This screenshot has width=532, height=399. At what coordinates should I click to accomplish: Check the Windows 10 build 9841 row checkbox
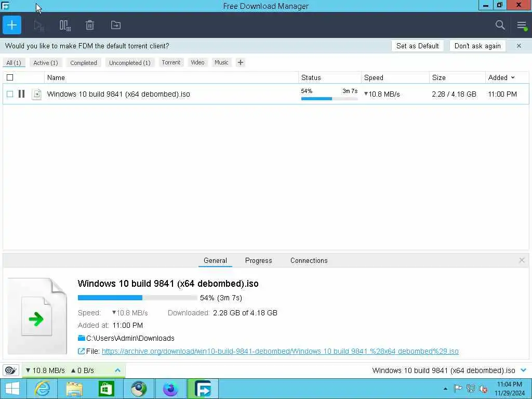10,94
